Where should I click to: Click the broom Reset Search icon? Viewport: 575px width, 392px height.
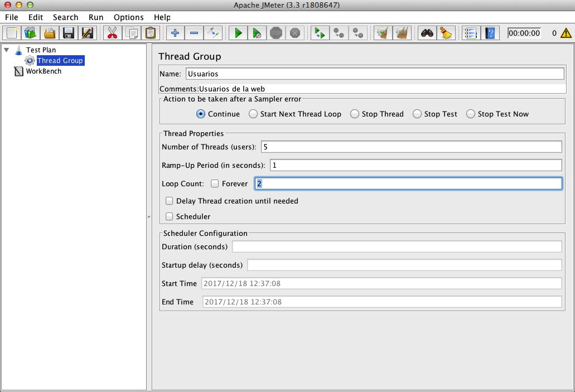pyautogui.click(x=446, y=33)
